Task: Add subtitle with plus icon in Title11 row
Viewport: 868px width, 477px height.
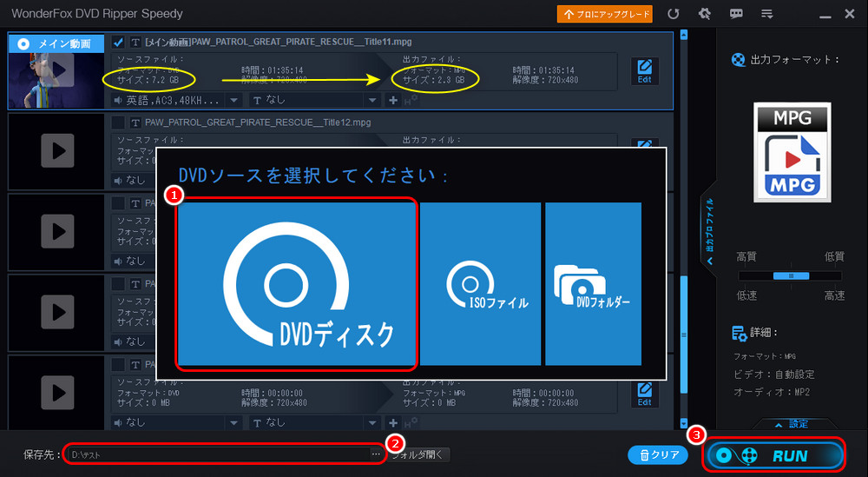Action: (393, 100)
